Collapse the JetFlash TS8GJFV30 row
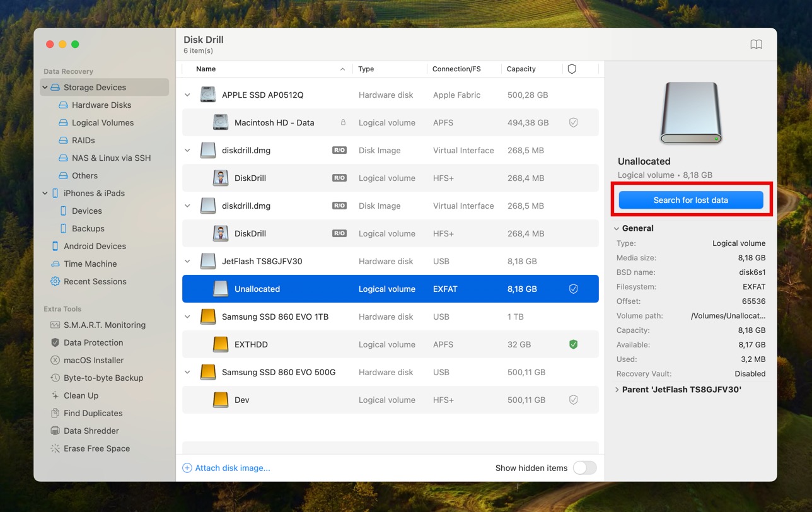Screen dimensions: 812x512 click(x=187, y=261)
